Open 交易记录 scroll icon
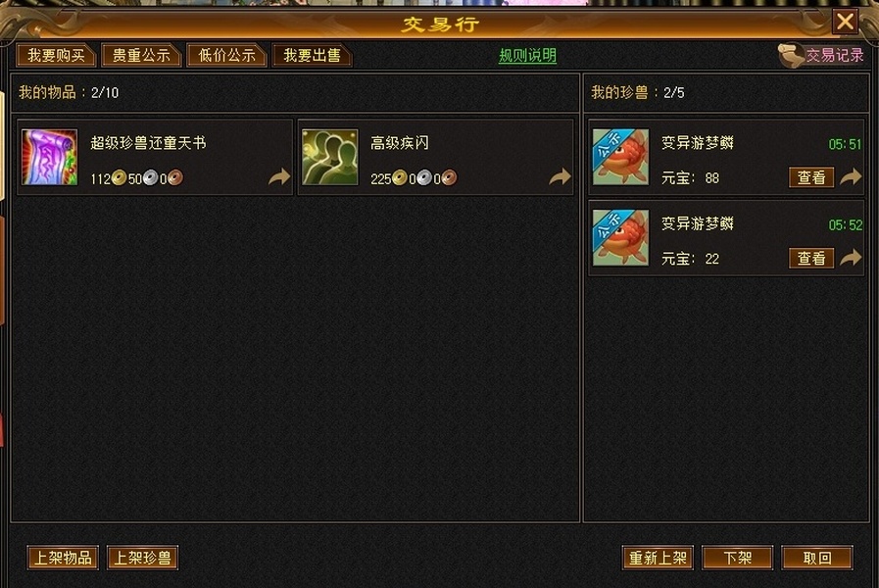The width and height of the screenshot is (879, 588). click(x=791, y=56)
